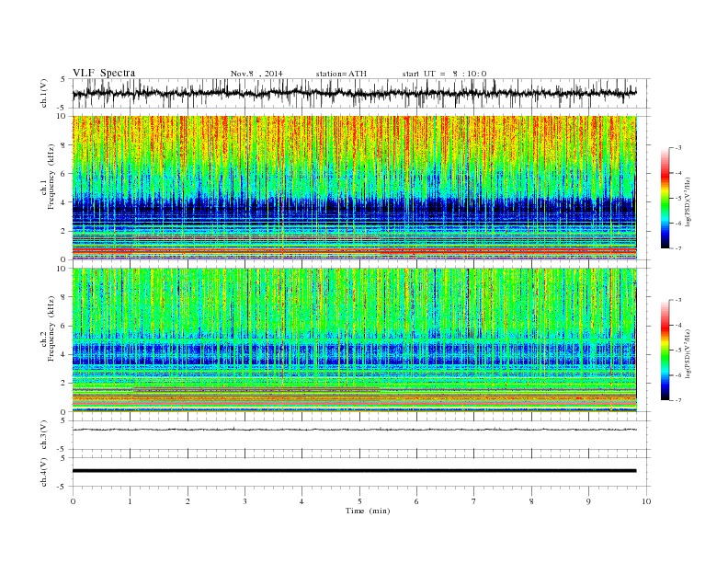The height and width of the screenshot is (563, 728).
Task: Click the "ch.4(V)" axis label
Action: (x=44, y=472)
